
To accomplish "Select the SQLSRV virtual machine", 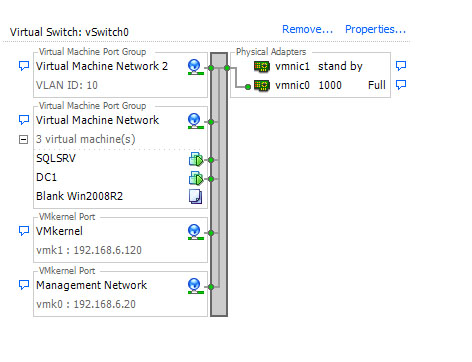I will [56, 158].
